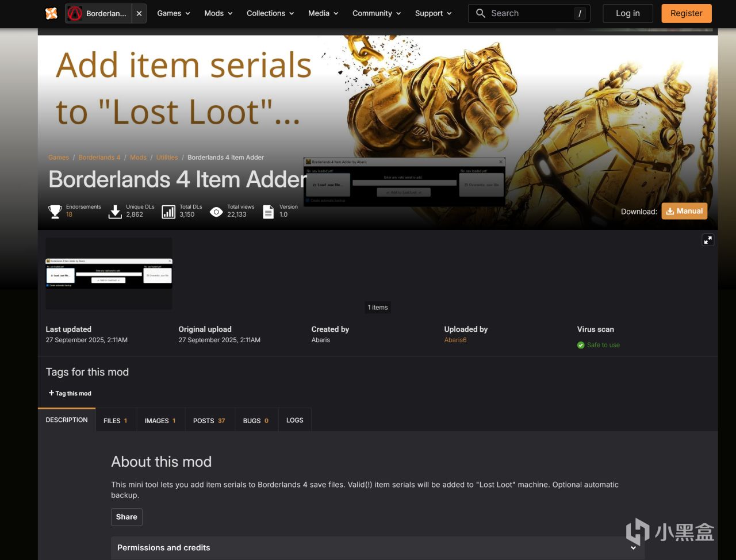Click the Endorsements trophy icon
The width and height of the screenshot is (736, 560).
[x=55, y=212]
